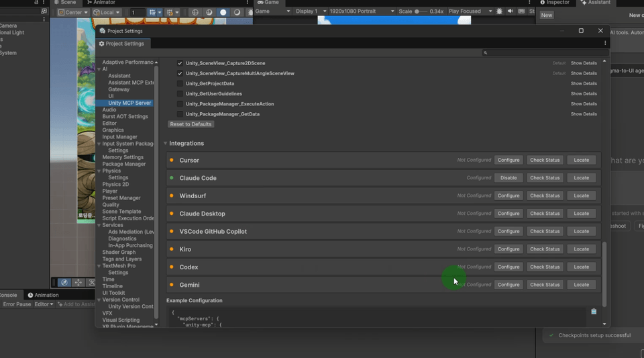
Task: Click the Claude Code green status dot
Action: point(171,178)
